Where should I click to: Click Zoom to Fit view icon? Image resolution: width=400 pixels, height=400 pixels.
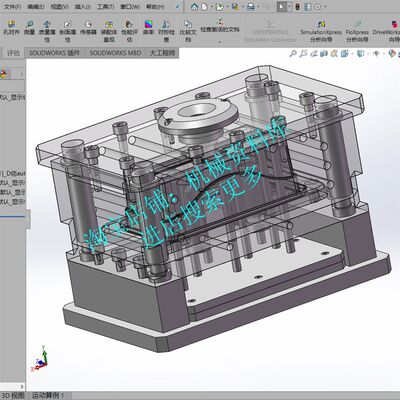[293, 53]
